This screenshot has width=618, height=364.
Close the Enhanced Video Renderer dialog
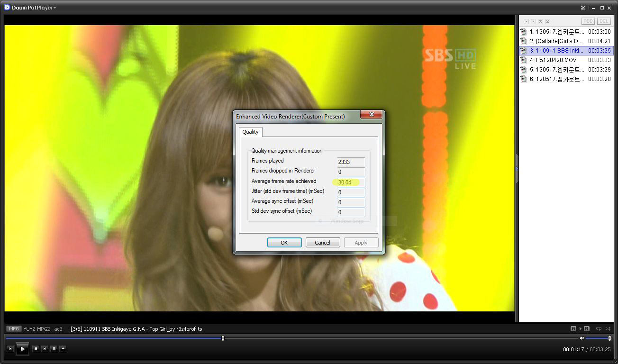coord(372,115)
